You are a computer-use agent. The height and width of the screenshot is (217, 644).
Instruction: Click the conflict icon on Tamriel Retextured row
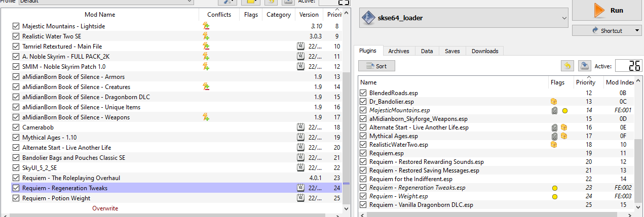pyautogui.click(x=206, y=46)
